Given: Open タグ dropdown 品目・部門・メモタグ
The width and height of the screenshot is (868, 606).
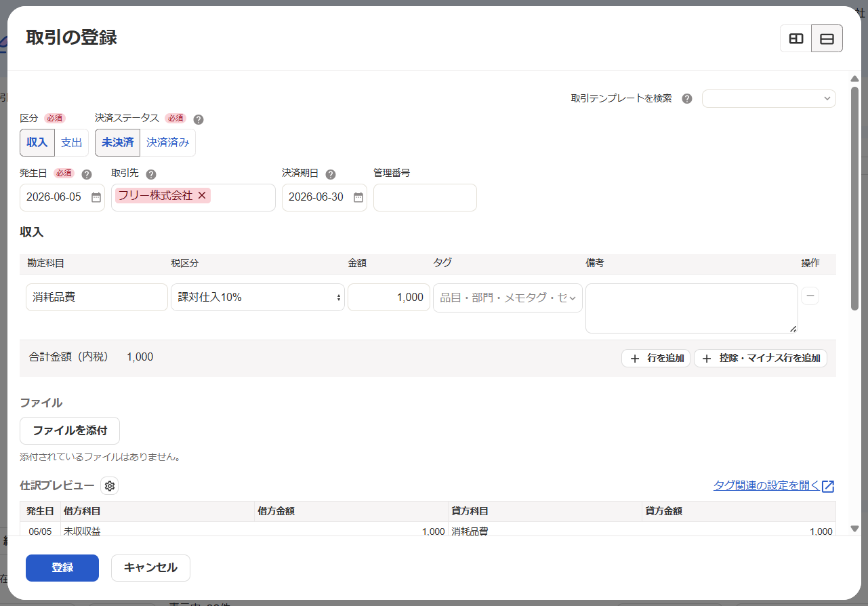Looking at the screenshot, I should pyautogui.click(x=508, y=298).
